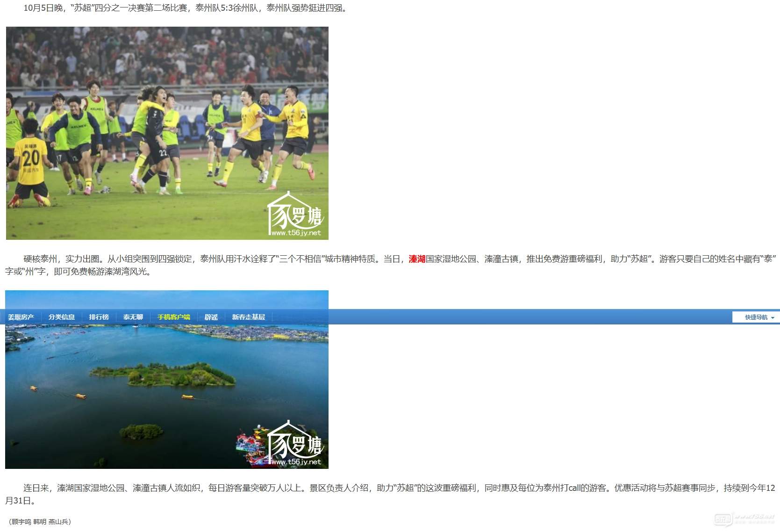The image size is (780, 532).
Task: Expand the 快捷导航 dropdown
Action: [756, 317]
